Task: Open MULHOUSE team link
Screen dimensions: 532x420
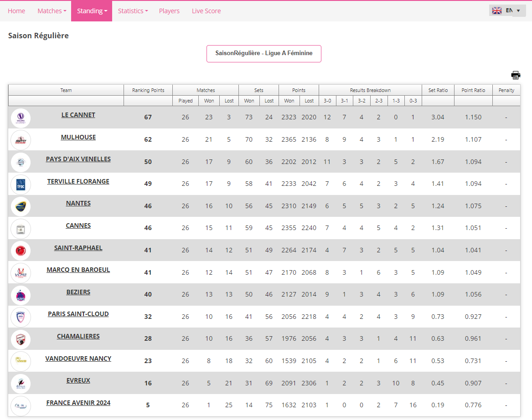Action: [78, 137]
